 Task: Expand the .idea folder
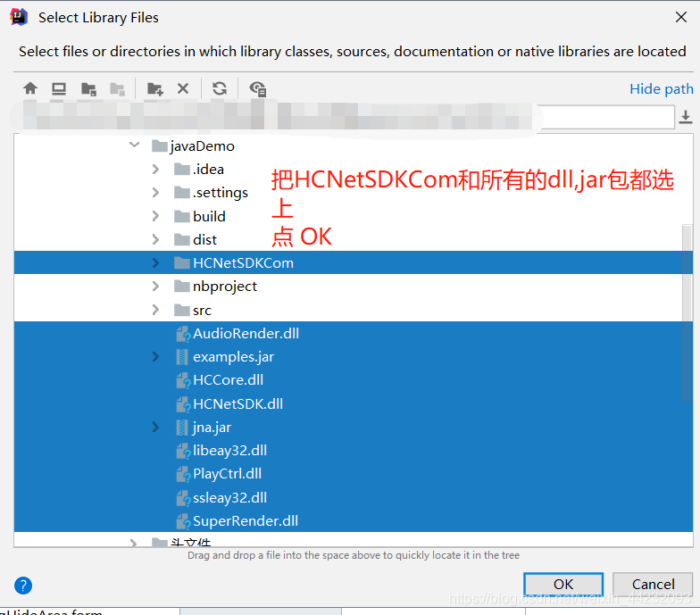[x=155, y=170]
